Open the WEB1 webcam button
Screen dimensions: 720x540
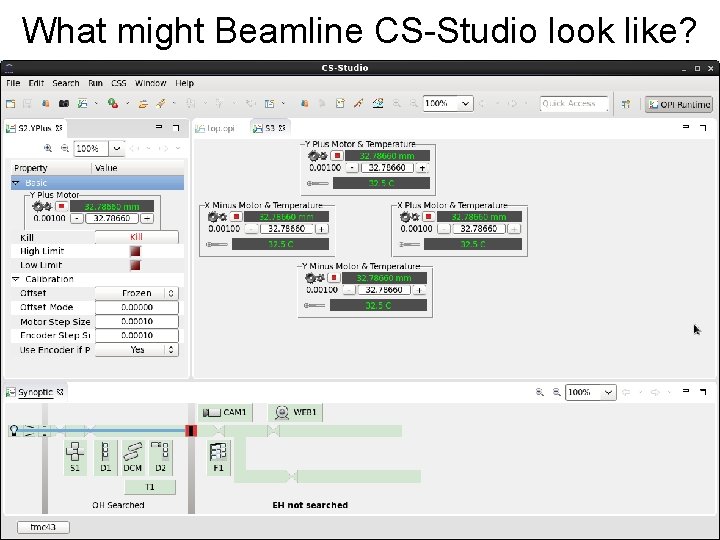pos(295,412)
